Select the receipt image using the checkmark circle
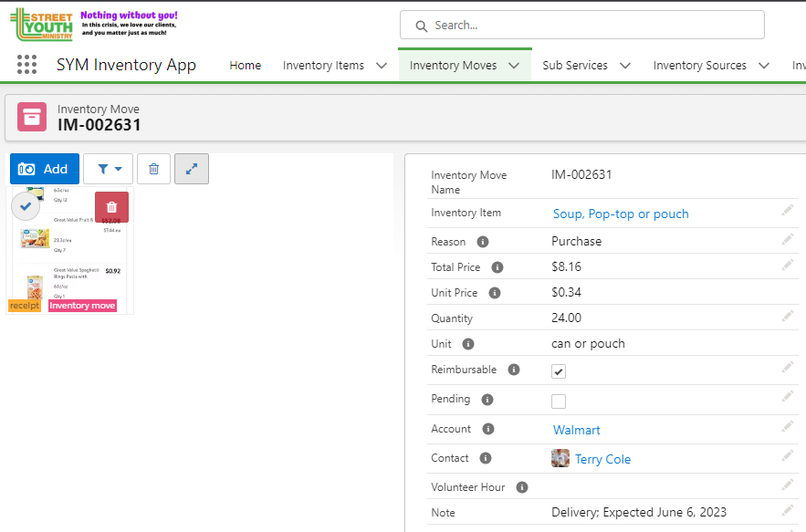The width and height of the screenshot is (806, 532). pyautogui.click(x=26, y=206)
